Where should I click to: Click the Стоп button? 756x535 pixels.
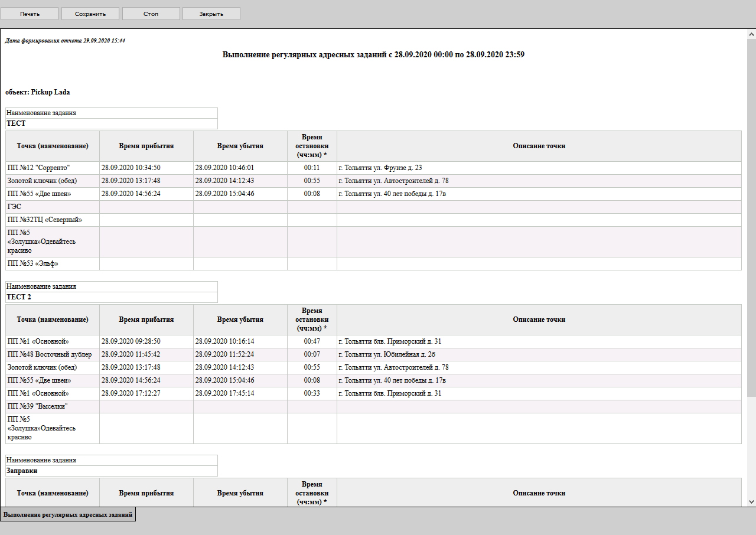151,14
